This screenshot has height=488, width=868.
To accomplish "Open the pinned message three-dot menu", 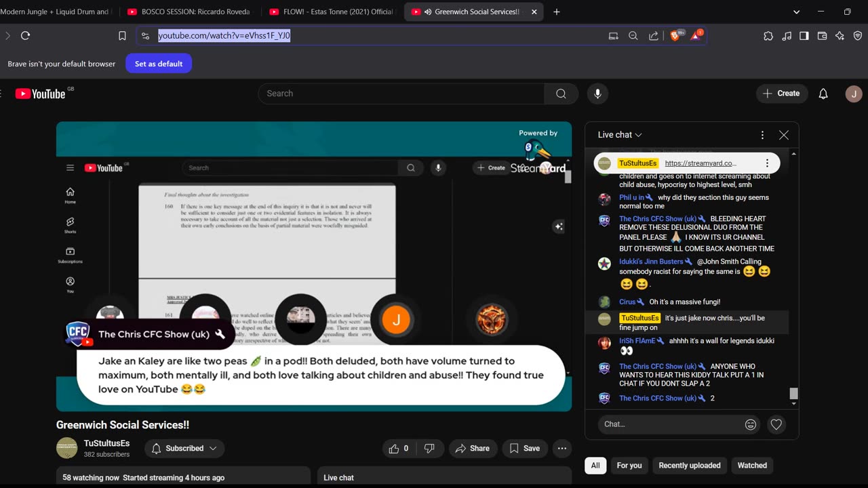I will (767, 163).
